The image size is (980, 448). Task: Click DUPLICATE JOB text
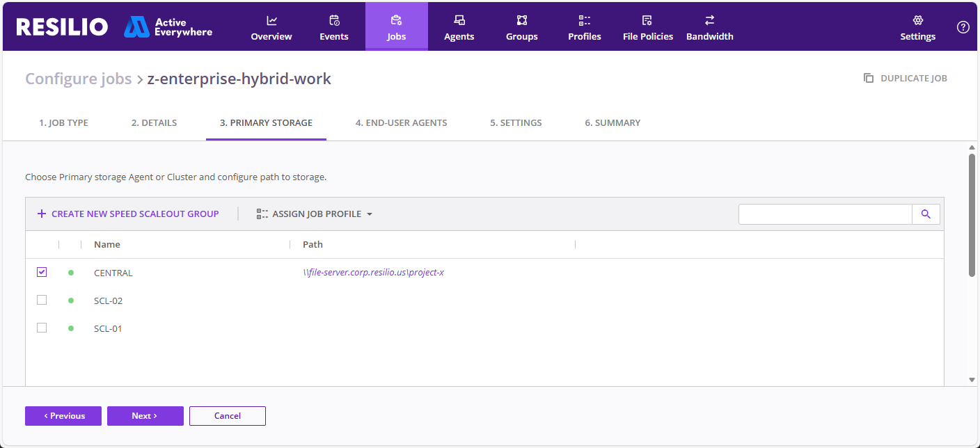[x=914, y=79]
